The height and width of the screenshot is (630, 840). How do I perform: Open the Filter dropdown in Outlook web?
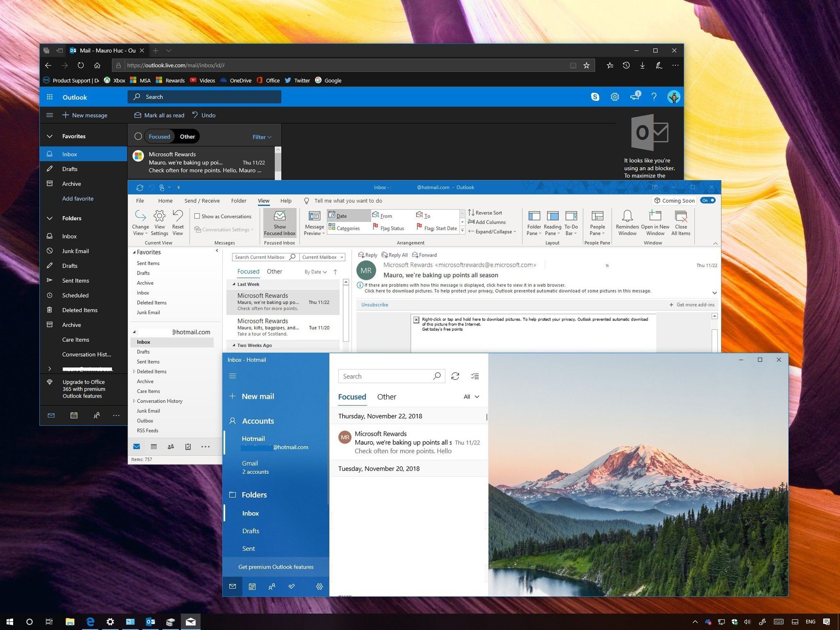(x=261, y=136)
